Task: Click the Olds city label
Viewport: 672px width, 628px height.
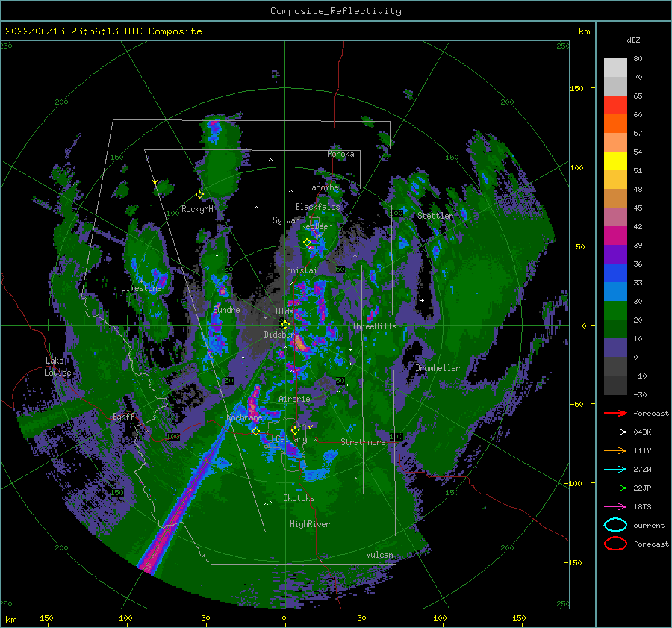Action: (285, 311)
